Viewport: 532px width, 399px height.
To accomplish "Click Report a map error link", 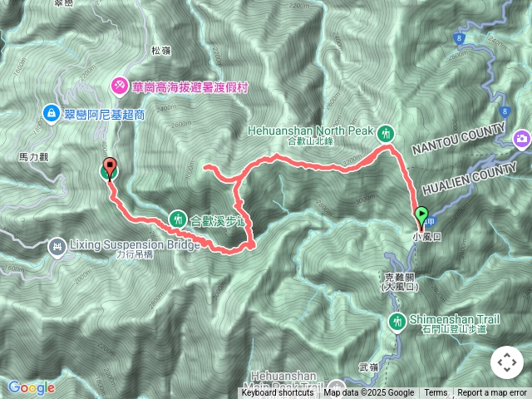I will pyautogui.click(x=491, y=393).
